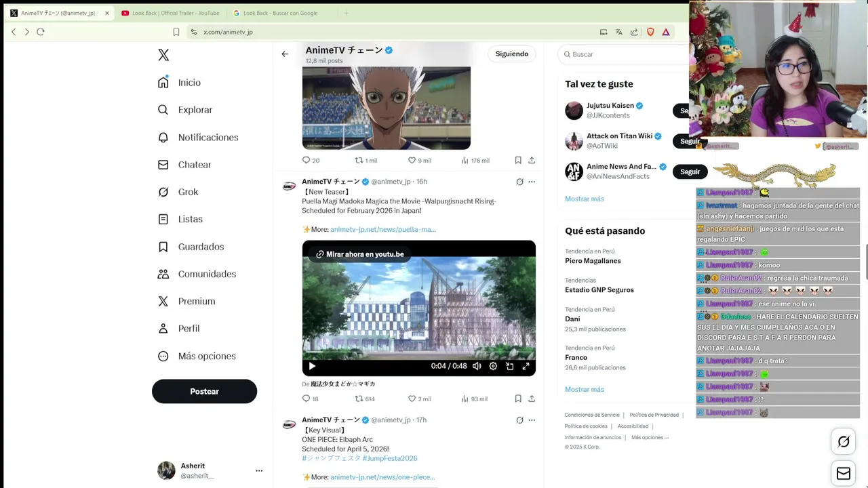The width and height of the screenshot is (868, 488).
Task: Open floating Grok button at bottom right
Action: pyautogui.click(x=844, y=442)
